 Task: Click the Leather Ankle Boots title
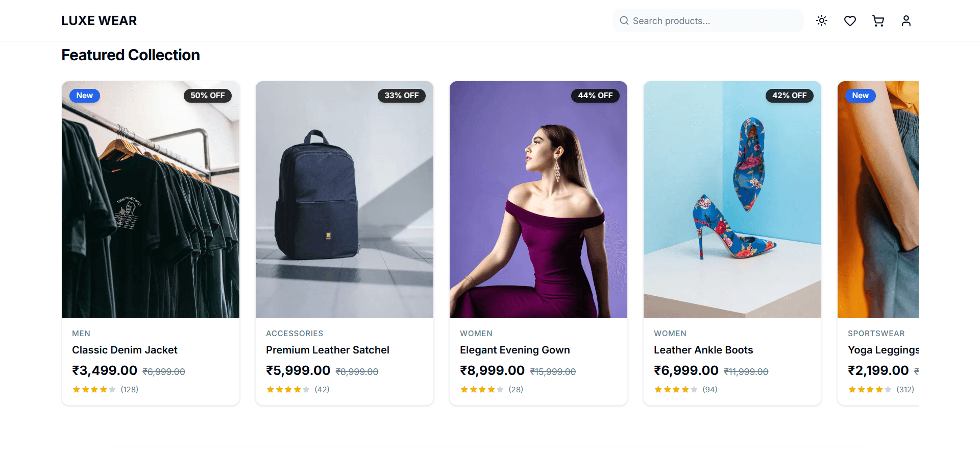click(x=703, y=350)
